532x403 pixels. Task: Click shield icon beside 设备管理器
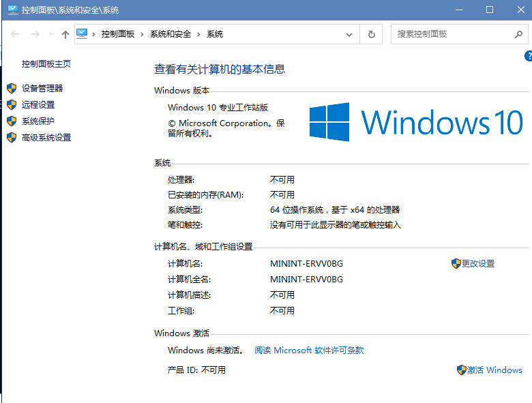pos(12,88)
